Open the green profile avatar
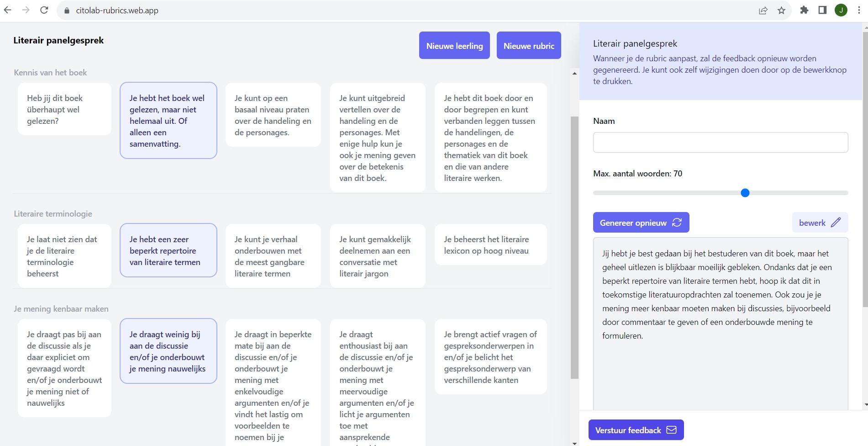868x446 pixels. click(841, 10)
